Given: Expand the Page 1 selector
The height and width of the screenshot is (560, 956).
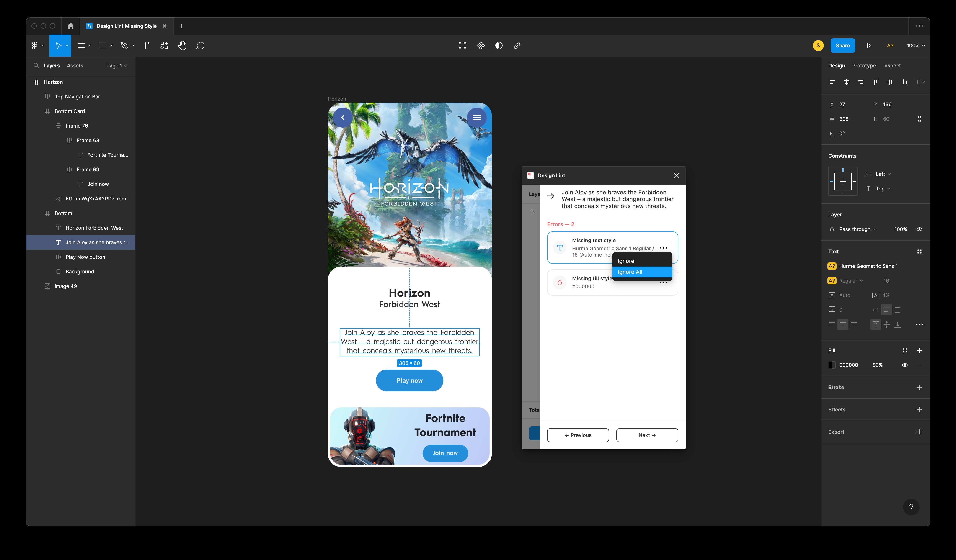Looking at the screenshot, I should 116,66.
